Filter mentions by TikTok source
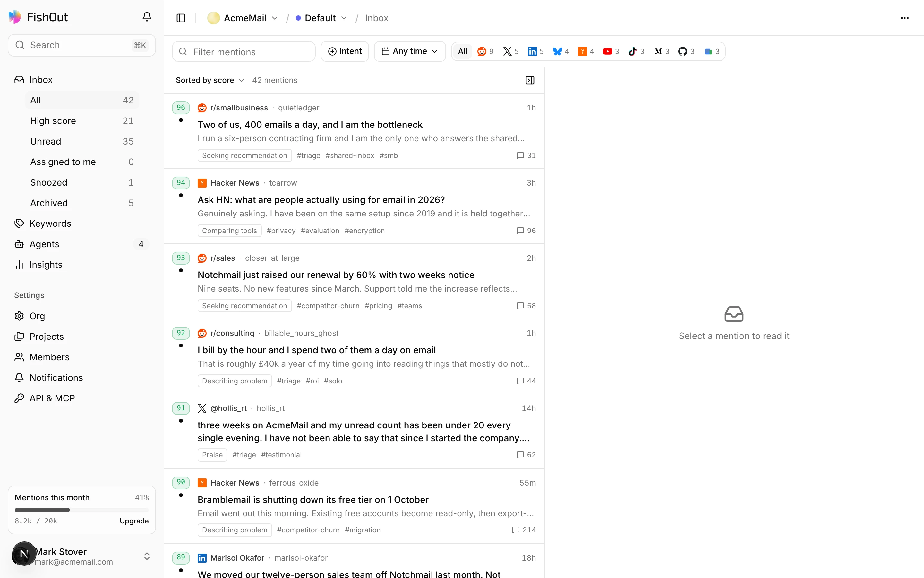Image resolution: width=924 pixels, height=578 pixels. [636, 51]
